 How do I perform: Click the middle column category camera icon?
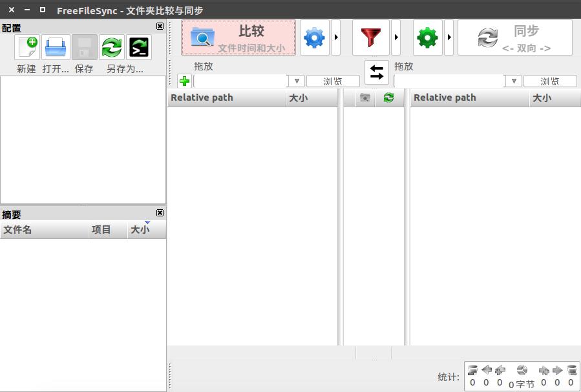tap(365, 98)
